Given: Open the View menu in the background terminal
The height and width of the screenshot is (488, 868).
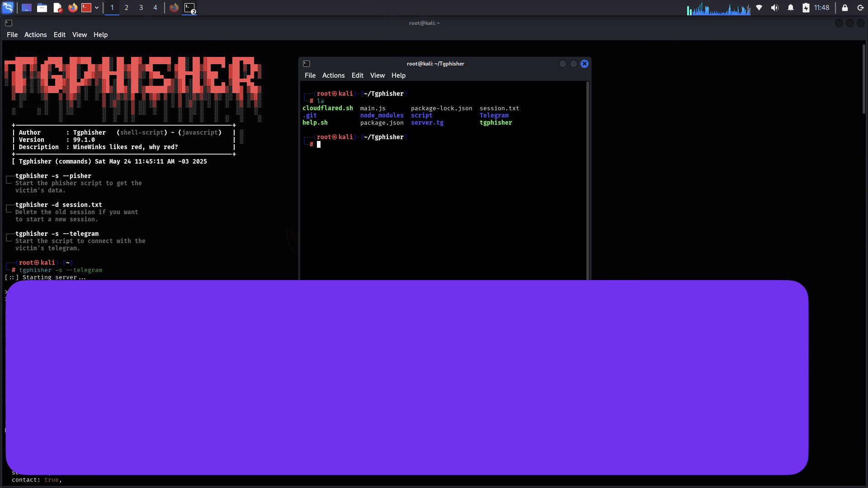Looking at the screenshot, I should coord(80,35).
